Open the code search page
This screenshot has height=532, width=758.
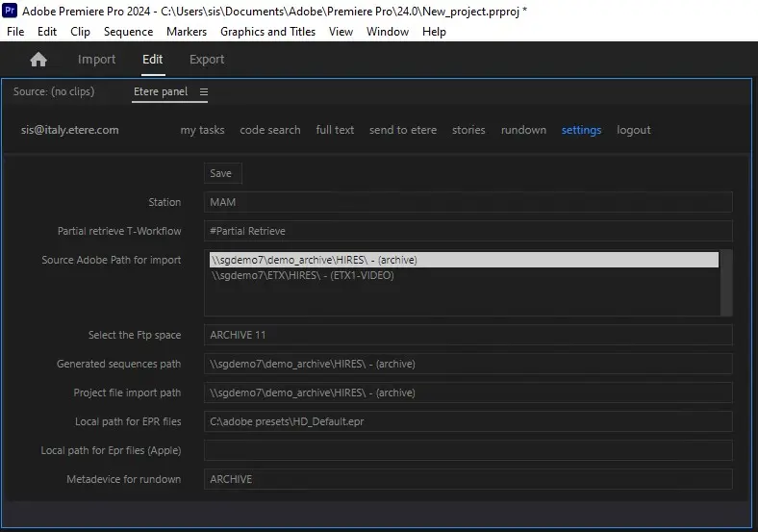pyautogui.click(x=269, y=130)
